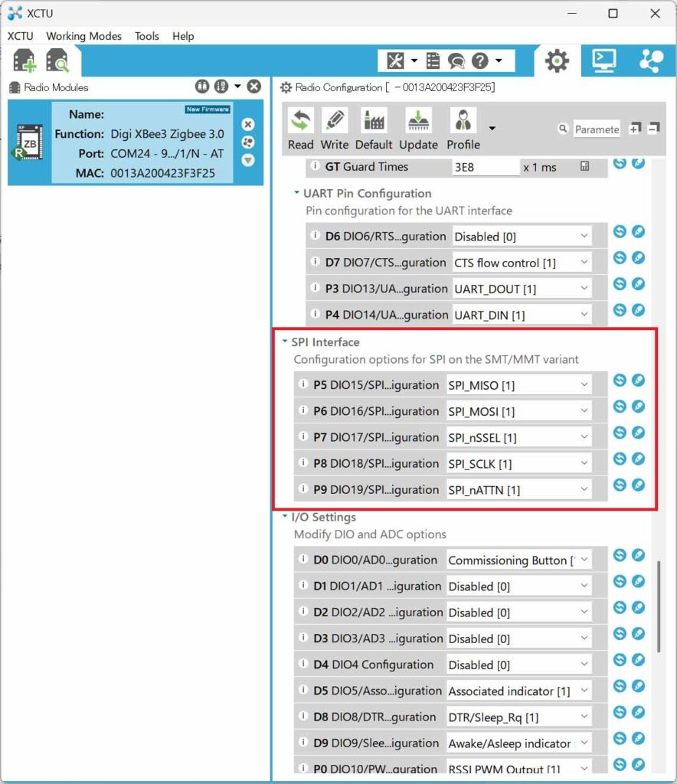
Task: Open the D7 CTS flow control dropdown
Action: click(x=522, y=263)
